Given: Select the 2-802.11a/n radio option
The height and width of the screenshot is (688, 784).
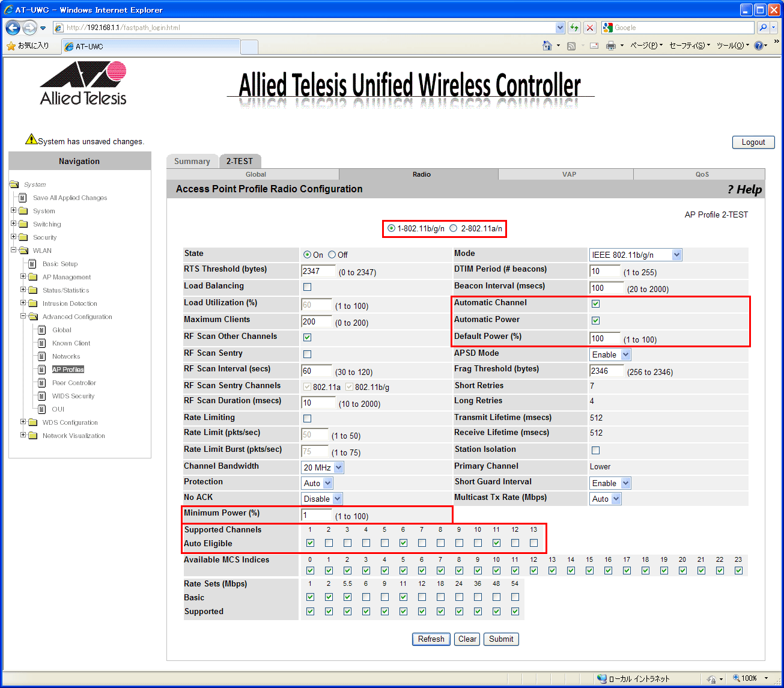Looking at the screenshot, I should click(454, 228).
